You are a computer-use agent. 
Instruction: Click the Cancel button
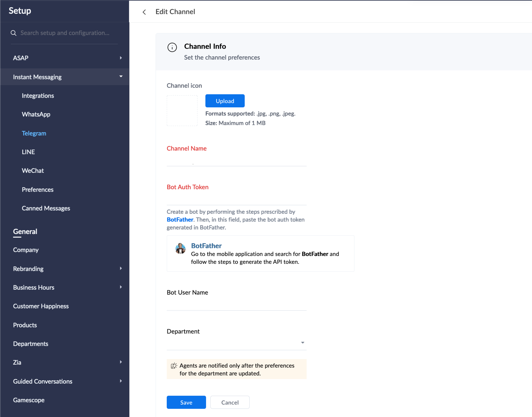click(230, 402)
